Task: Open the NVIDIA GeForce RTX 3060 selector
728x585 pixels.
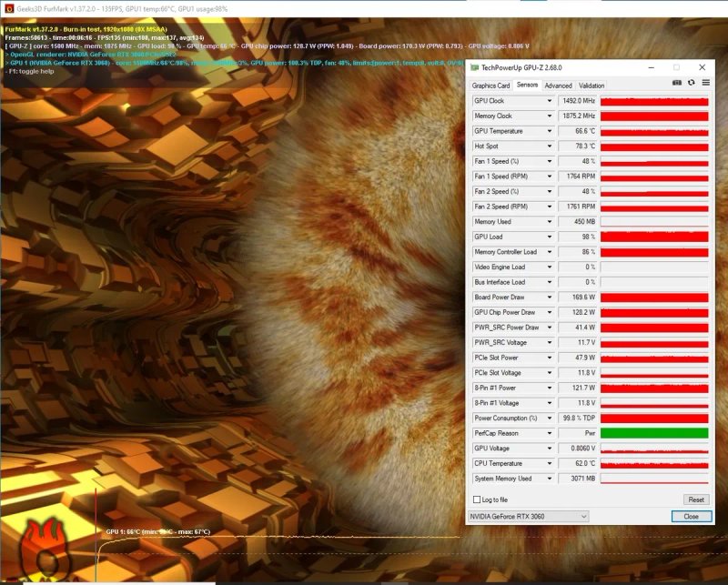Action: (529, 516)
